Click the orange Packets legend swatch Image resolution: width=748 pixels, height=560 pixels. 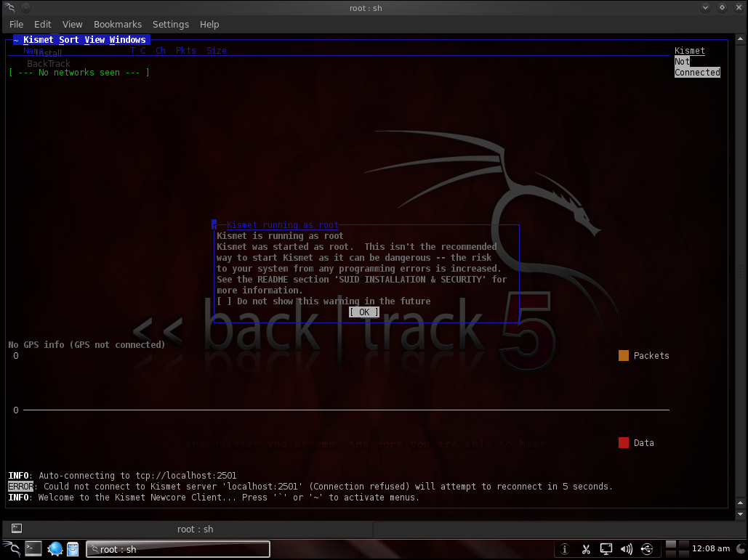(624, 356)
